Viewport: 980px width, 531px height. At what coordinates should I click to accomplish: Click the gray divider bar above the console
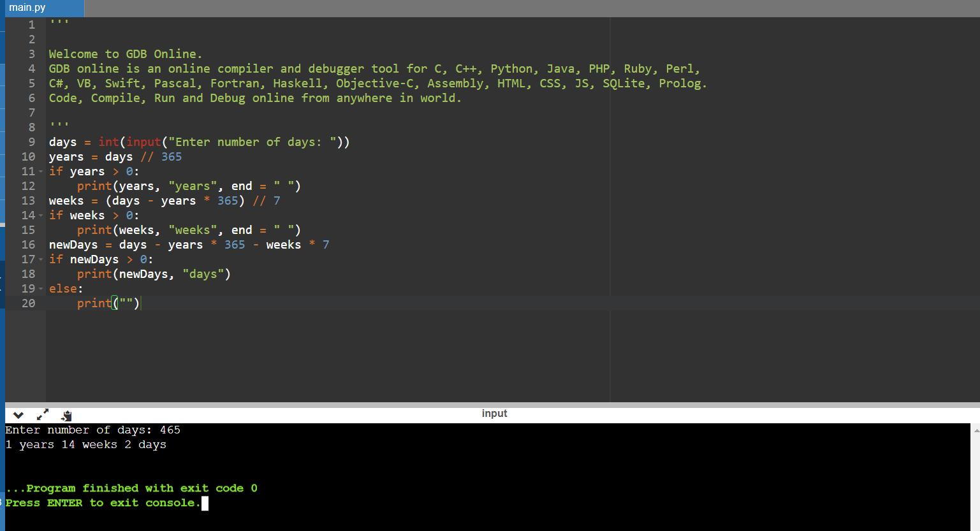click(x=491, y=405)
